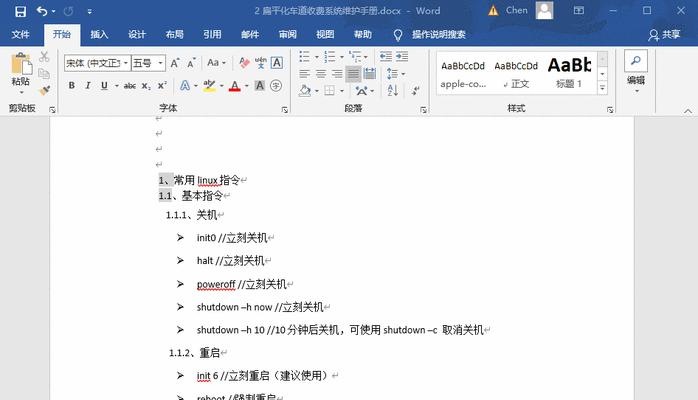Open Customize Quick Access Toolbar menu
This screenshot has height=400, width=698.
tap(89, 12)
